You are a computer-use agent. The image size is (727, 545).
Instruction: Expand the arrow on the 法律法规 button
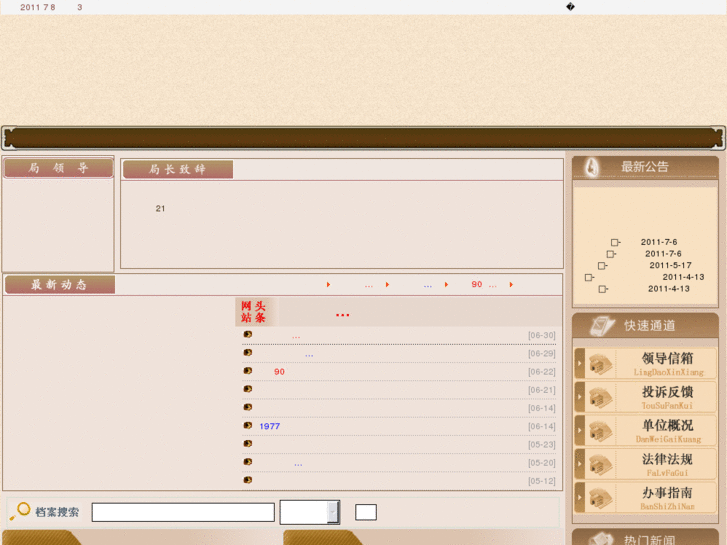(x=580, y=464)
